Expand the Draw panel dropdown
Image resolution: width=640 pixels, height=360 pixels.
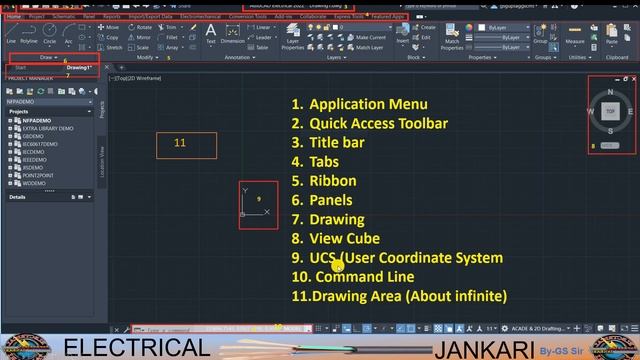point(49,58)
